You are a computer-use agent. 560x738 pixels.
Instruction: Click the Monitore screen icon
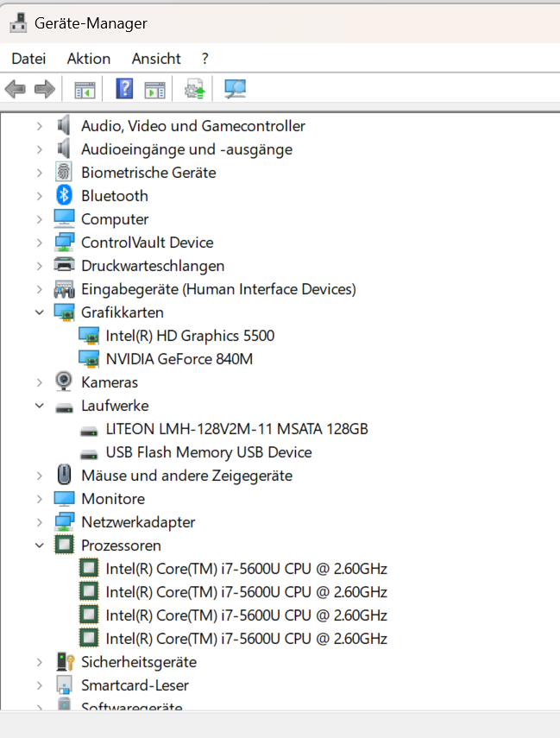[x=64, y=498]
